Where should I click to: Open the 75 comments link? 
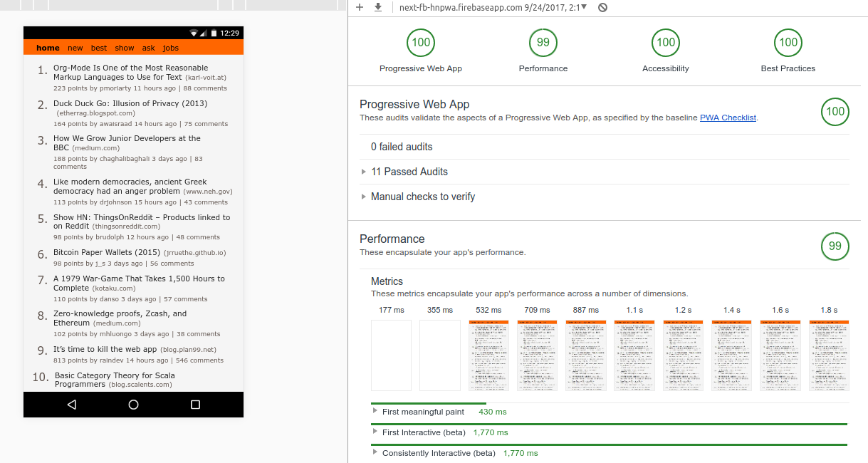[206, 124]
